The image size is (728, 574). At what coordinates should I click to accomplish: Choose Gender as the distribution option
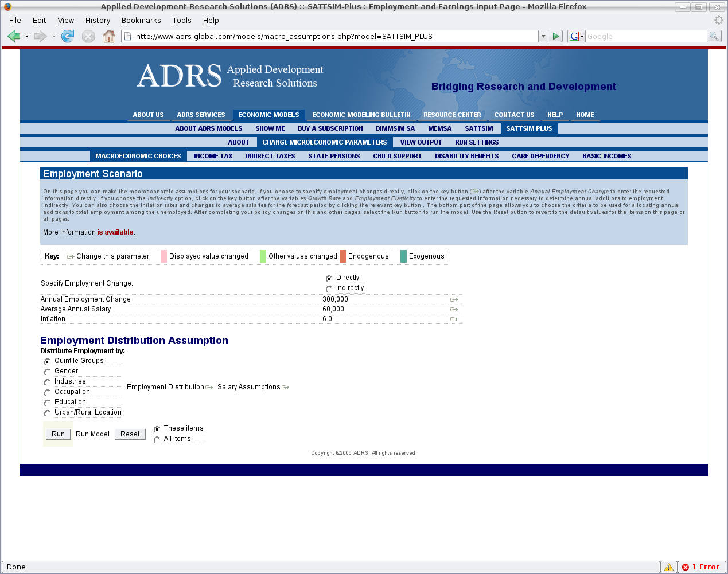pyautogui.click(x=48, y=372)
